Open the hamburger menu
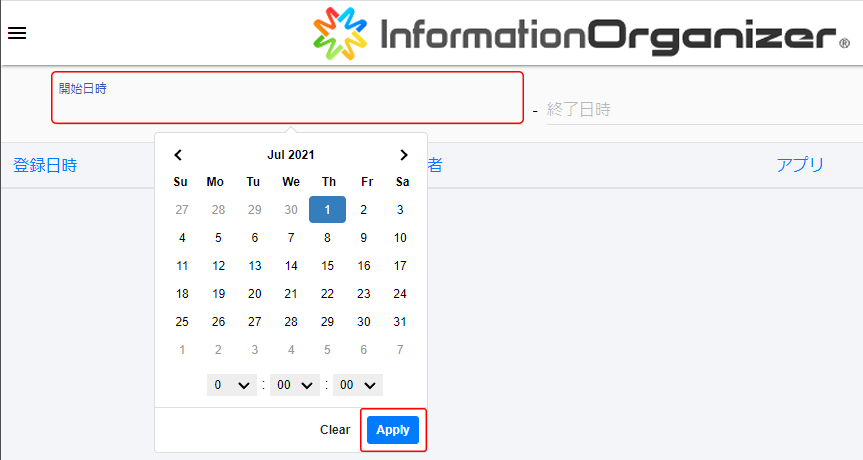This screenshot has width=863, height=460. [17, 33]
